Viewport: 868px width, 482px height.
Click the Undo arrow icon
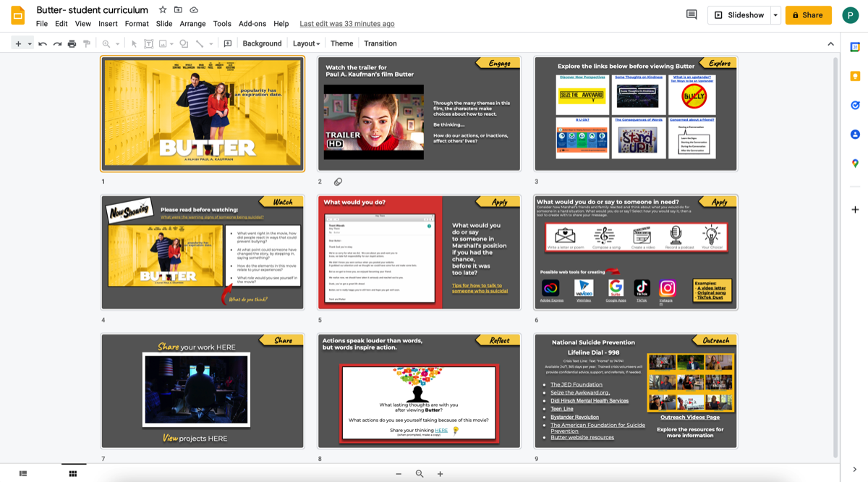43,43
